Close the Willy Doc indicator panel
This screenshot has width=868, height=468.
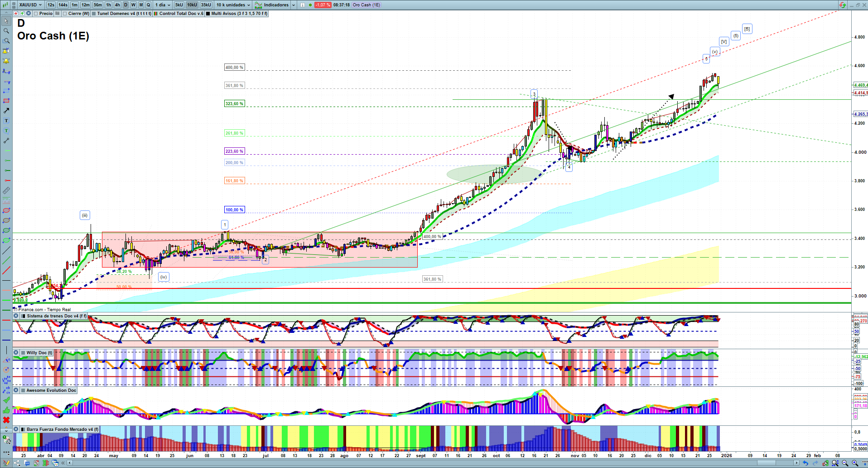pyautogui.click(x=16, y=352)
